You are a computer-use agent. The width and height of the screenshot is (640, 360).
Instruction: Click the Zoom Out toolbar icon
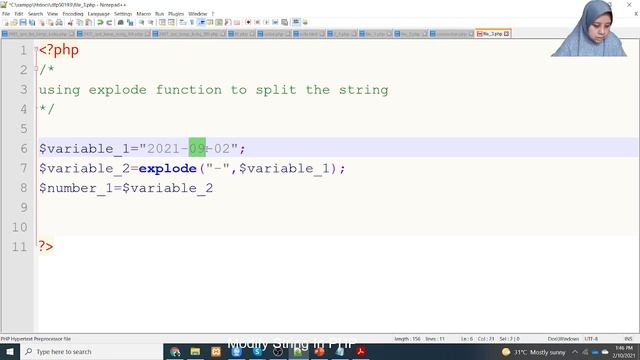151,22
